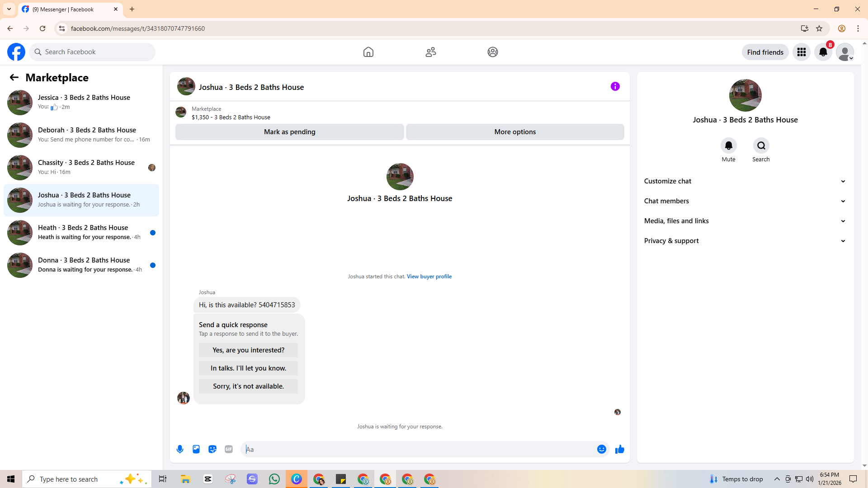Open the sticker picker icon

coord(212,449)
